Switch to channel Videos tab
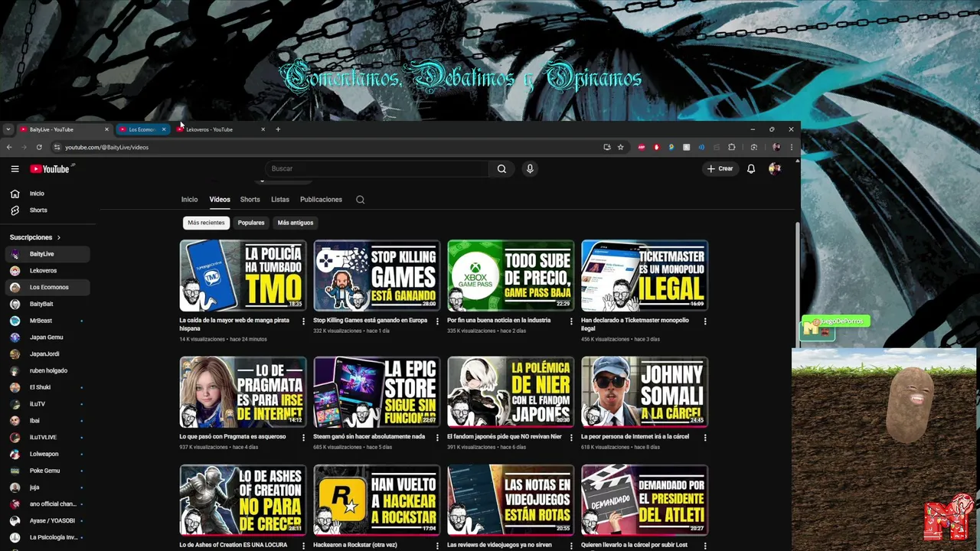This screenshot has height=551, width=980. click(x=220, y=200)
